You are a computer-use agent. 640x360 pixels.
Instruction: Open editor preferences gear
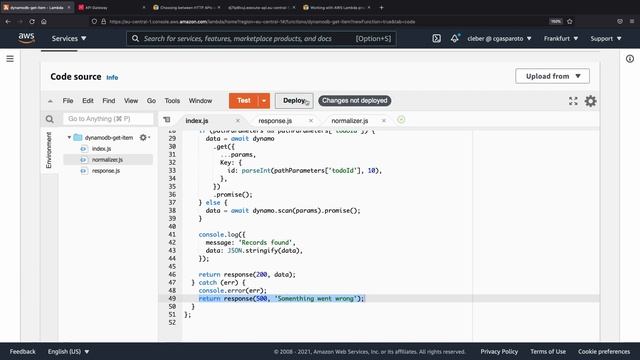tap(591, 101)
